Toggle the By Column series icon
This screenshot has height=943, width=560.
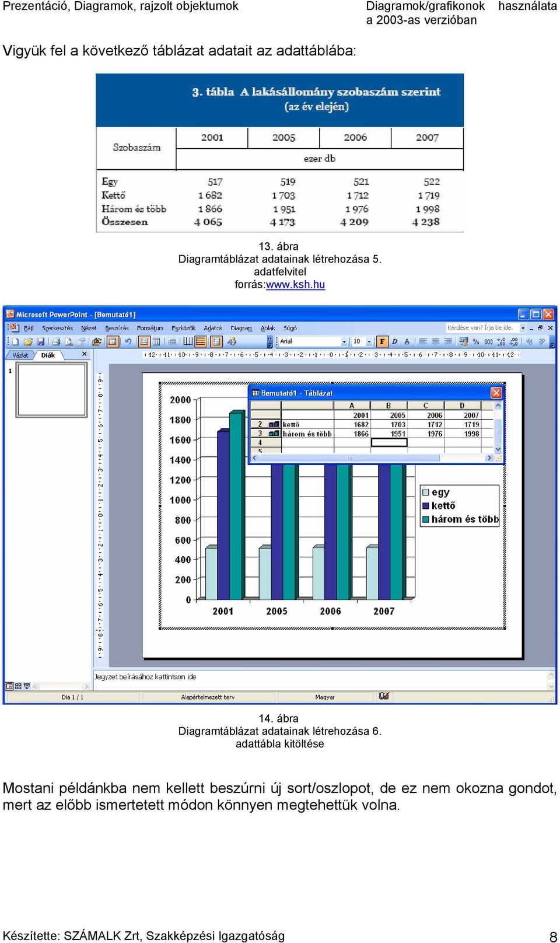pos(156,342)
